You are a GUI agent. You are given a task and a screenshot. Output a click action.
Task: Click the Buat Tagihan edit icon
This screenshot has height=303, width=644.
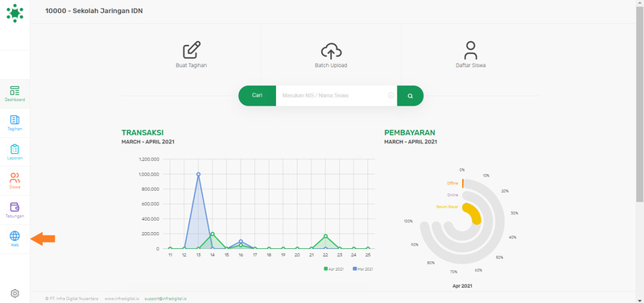coord(192,50)
